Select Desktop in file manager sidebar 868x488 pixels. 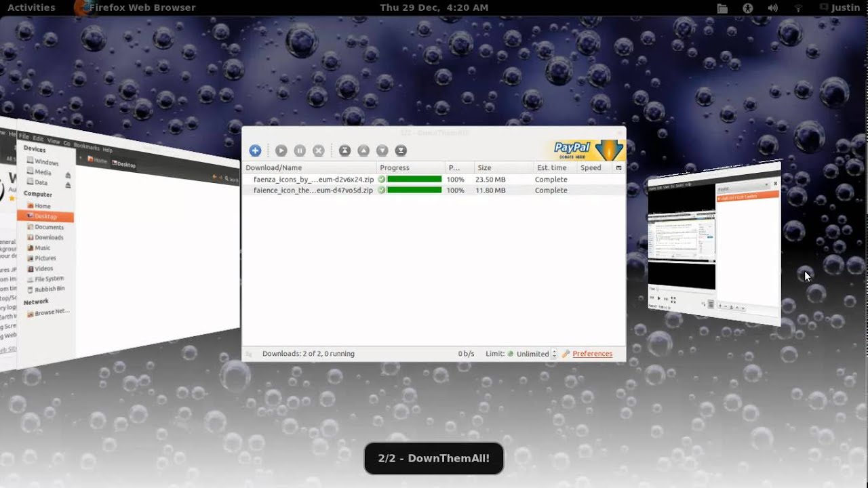[45, 216]
